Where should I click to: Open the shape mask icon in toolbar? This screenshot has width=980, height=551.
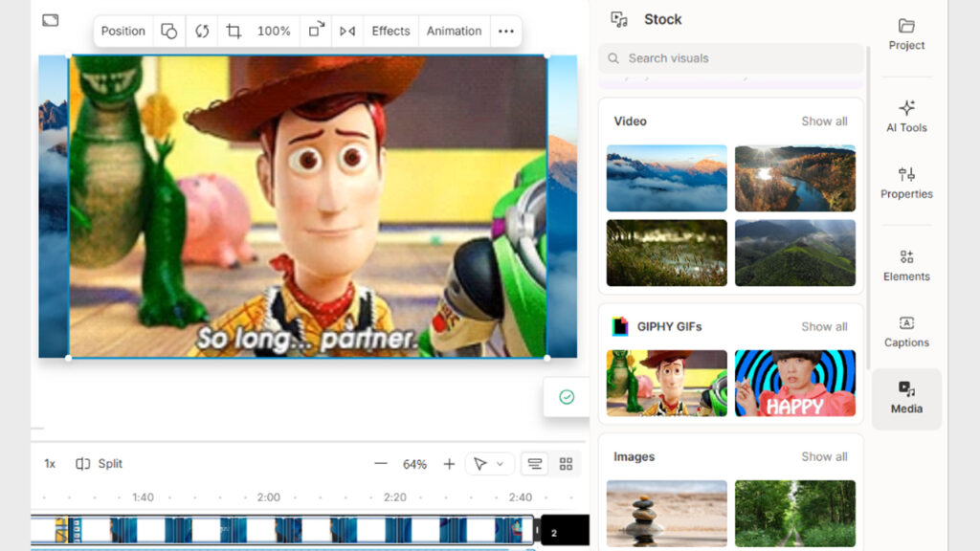[x=168, y=32]
